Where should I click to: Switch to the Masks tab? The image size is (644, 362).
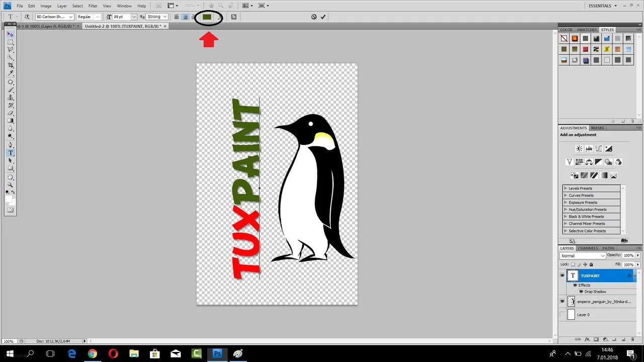(597, 128)
